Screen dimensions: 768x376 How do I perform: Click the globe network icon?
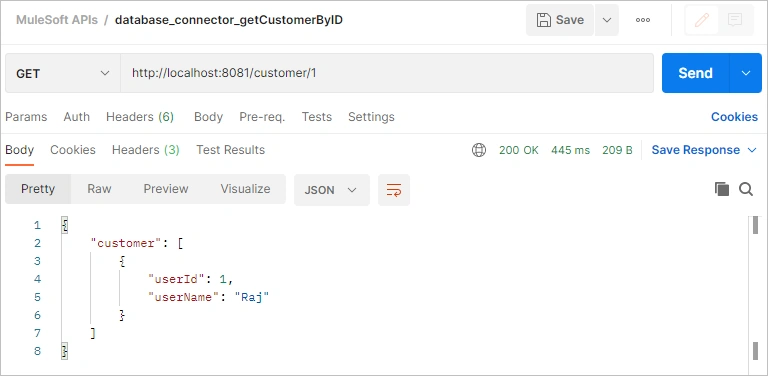pos(479,150)
